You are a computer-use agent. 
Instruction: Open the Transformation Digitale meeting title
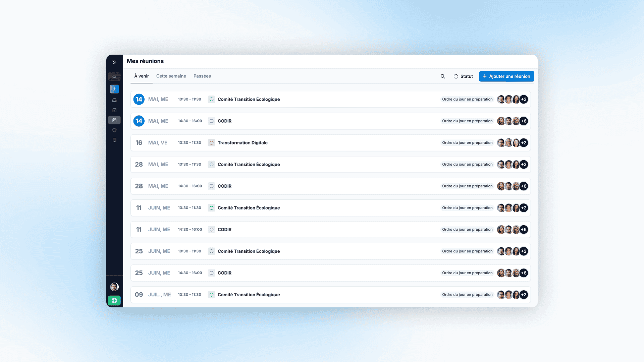[243, 143]
